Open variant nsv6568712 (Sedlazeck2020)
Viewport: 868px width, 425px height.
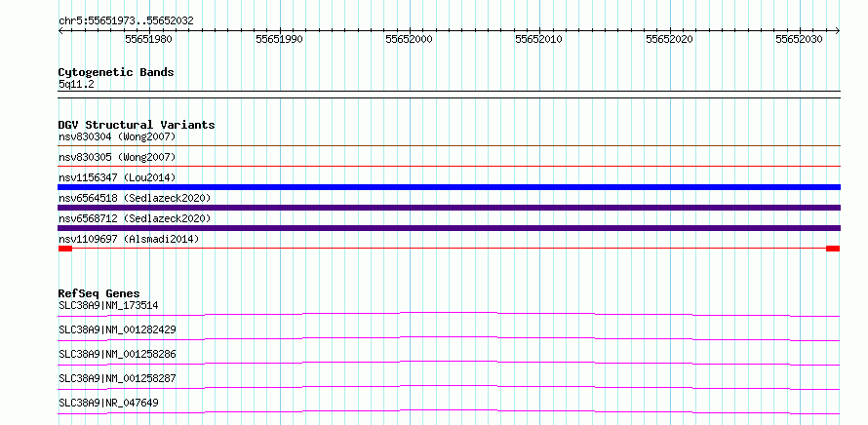(135, 218)
